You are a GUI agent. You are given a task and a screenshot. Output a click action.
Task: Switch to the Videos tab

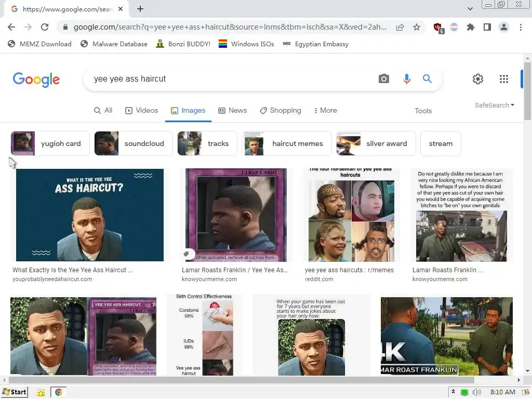[141, 110]
